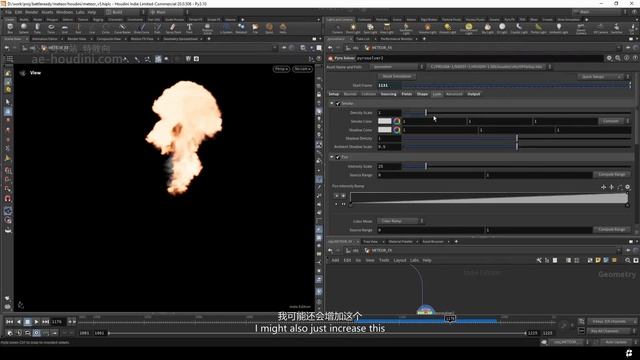
Task: Open the parameter gear menu for Pyro Solver
Action: [609, 58]
